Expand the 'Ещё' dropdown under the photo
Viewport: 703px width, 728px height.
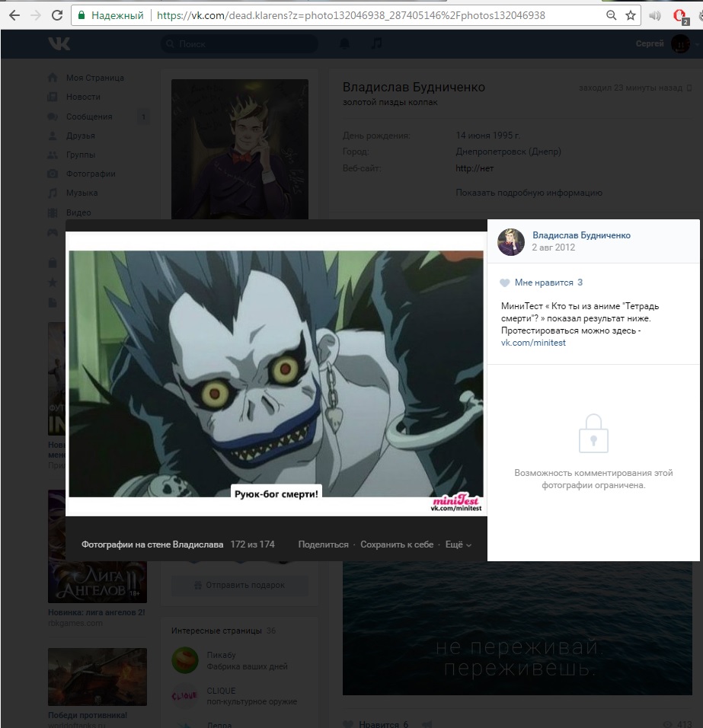pyautogui.click(x=458, y=544)
